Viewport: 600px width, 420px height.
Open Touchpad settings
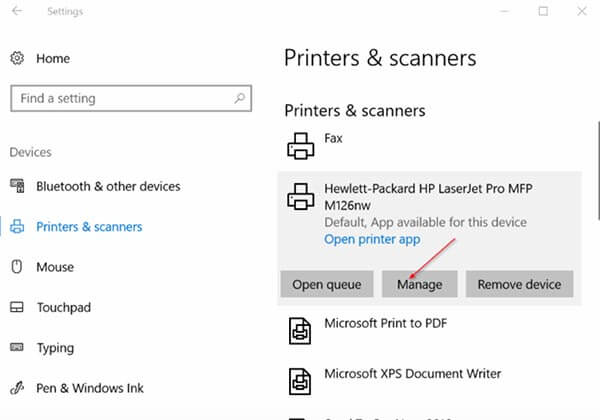[x=64, y=308]
